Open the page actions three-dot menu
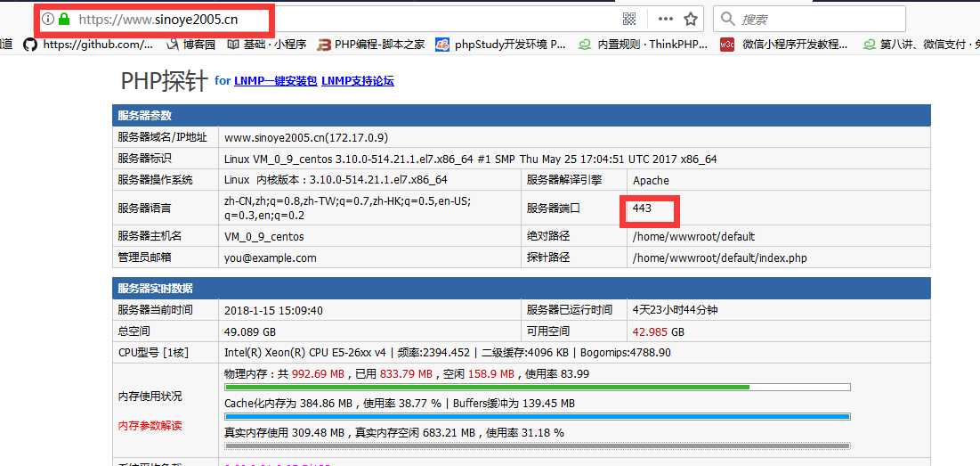The image size is (980, 466). tap(665, 19)
